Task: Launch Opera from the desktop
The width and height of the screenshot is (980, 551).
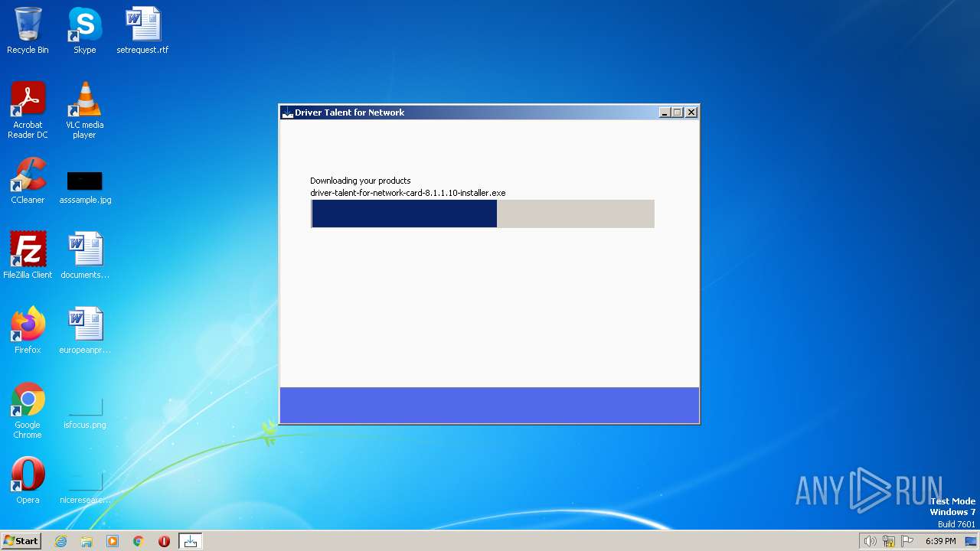Action: coord(28,480)
